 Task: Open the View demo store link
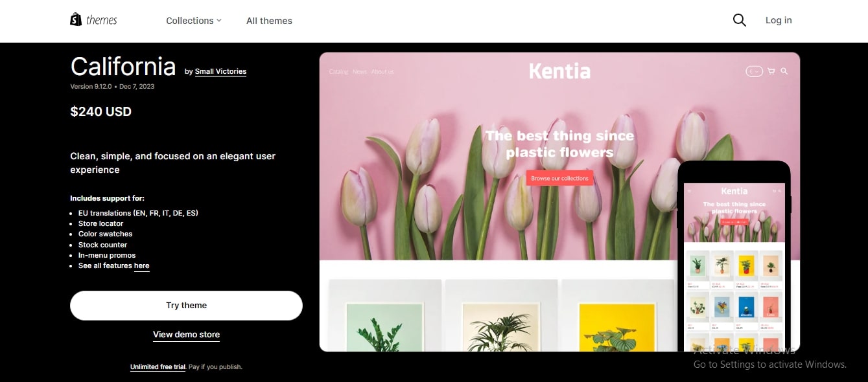pyautogui.click(x=186, y=335)
